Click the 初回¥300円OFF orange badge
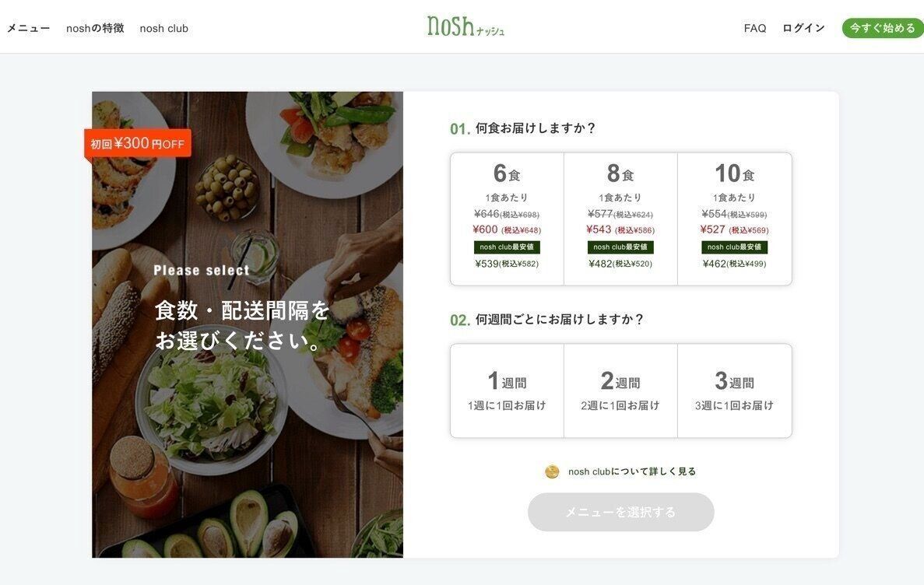Viewport: 924px width, 585px height. click(138, 143)
